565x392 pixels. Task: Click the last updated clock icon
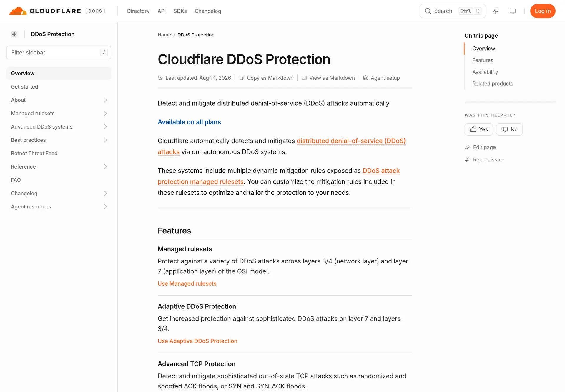tap(160, 78)
